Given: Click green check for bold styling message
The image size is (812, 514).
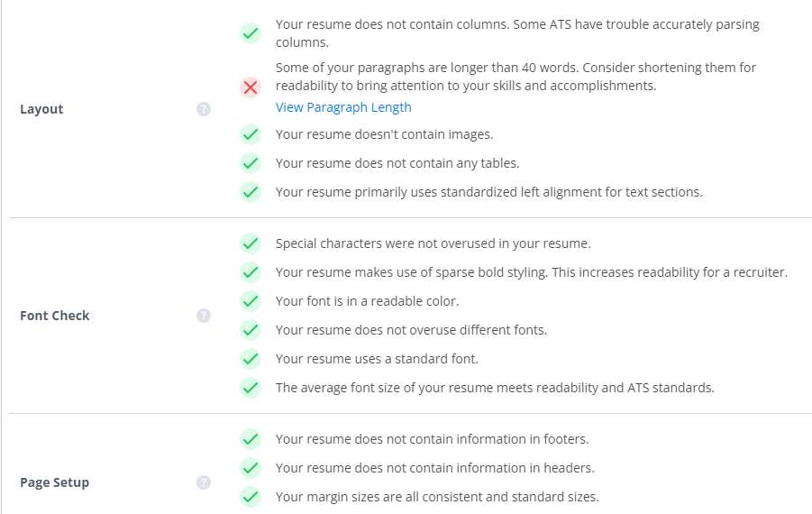Looking at the screenshot, I should coord(251,272).
